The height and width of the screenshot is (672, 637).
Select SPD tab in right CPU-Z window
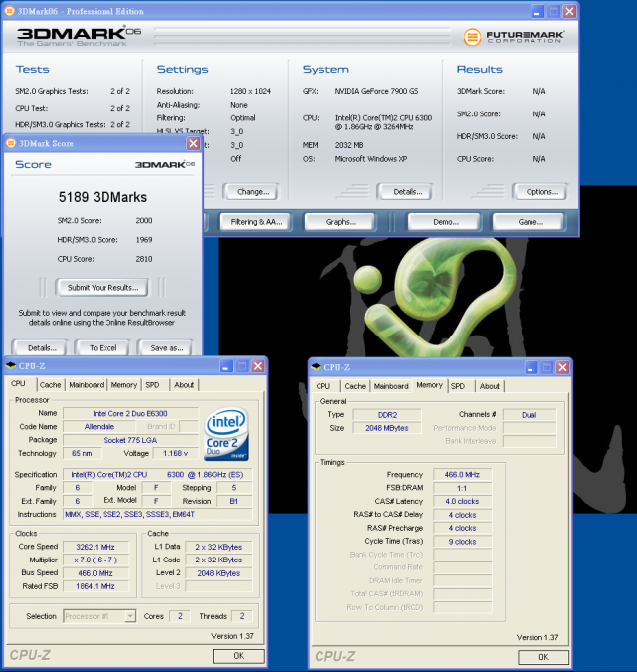tap(458, 386)
